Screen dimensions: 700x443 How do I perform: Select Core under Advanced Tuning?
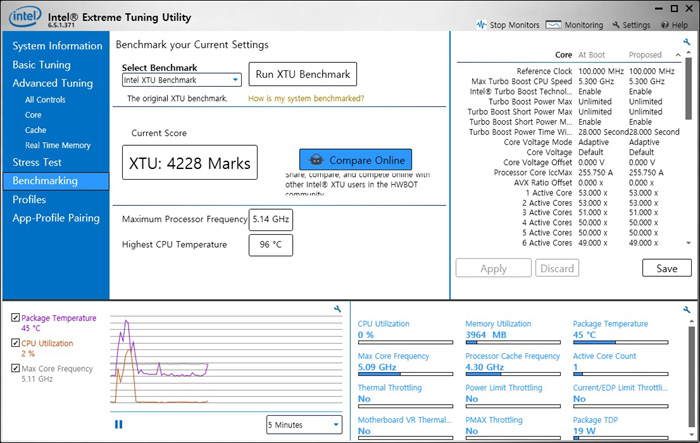point(33,115)
